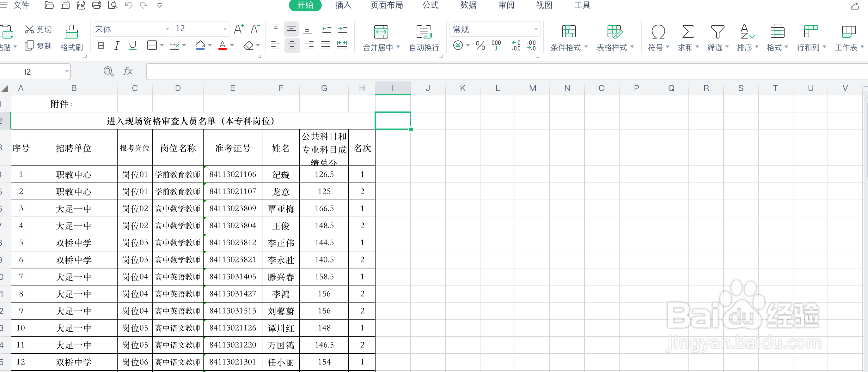Increase decimal places
868x372 pixels.
click(516, 45)
